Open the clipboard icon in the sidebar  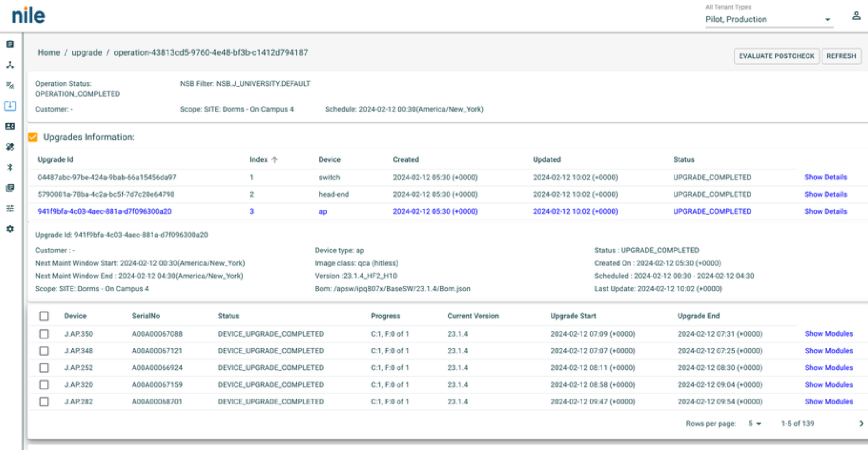[10, 44]
